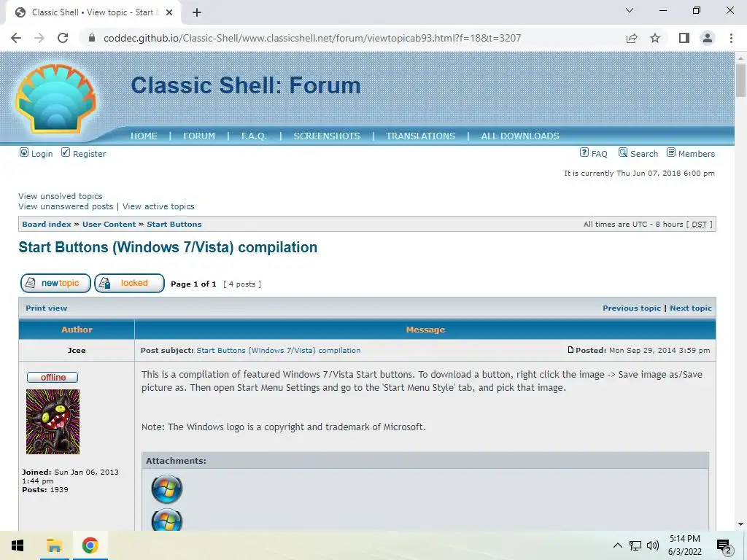Open the forum Search link

[638, 153]
